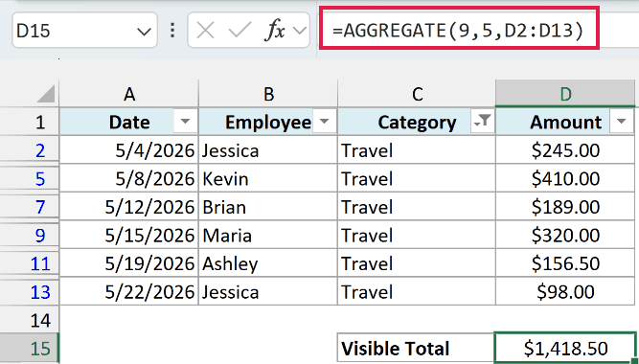
Task: Click the amount cell $156.50
Action: click(565, 263)
